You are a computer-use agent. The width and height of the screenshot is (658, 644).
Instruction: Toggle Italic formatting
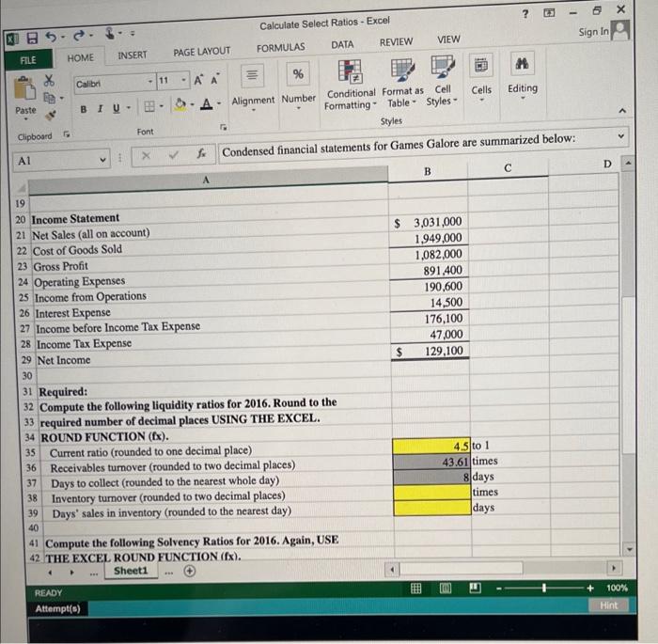pos(100,109)
